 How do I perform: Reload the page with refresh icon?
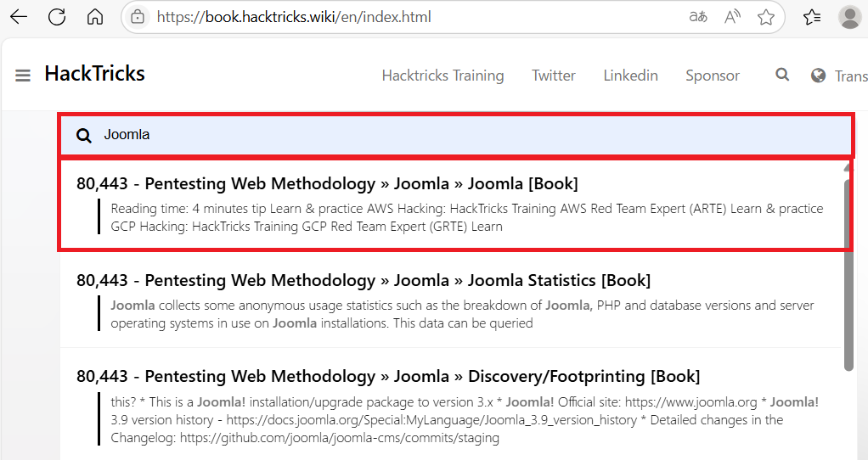[57, 17]
